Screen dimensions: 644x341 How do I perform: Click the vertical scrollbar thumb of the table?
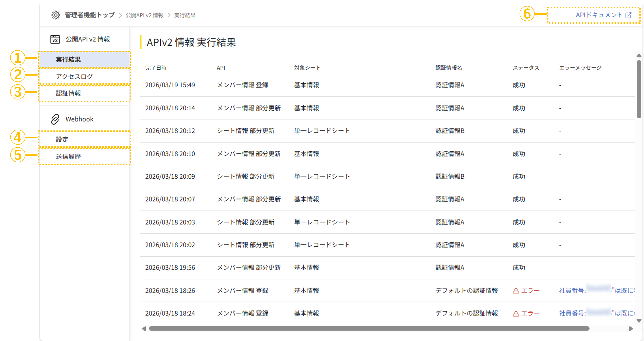coord(639,89)
